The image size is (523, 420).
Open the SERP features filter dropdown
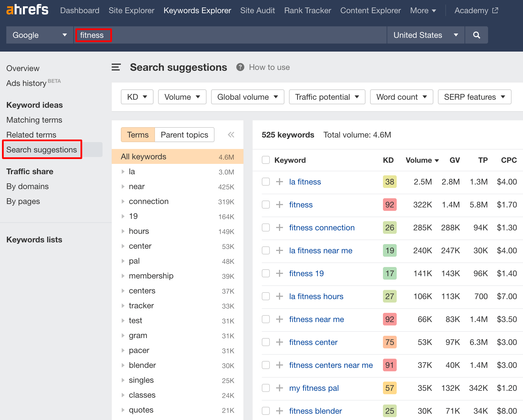(x=475, y=97)
